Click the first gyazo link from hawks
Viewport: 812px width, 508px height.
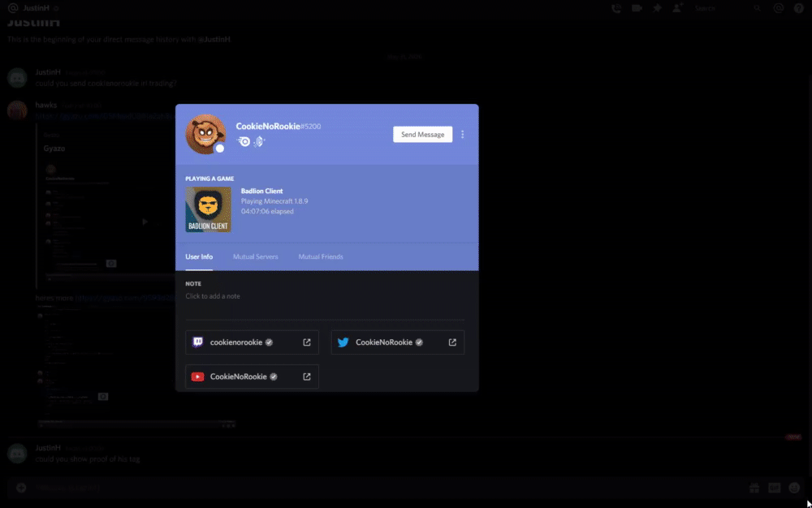[x=105, y=116]
